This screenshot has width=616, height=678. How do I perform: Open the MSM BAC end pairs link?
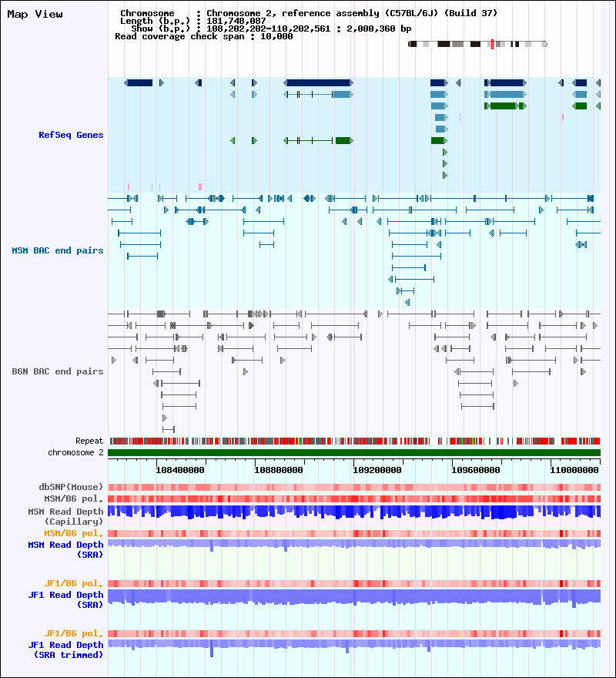click(x=58, y=250)
